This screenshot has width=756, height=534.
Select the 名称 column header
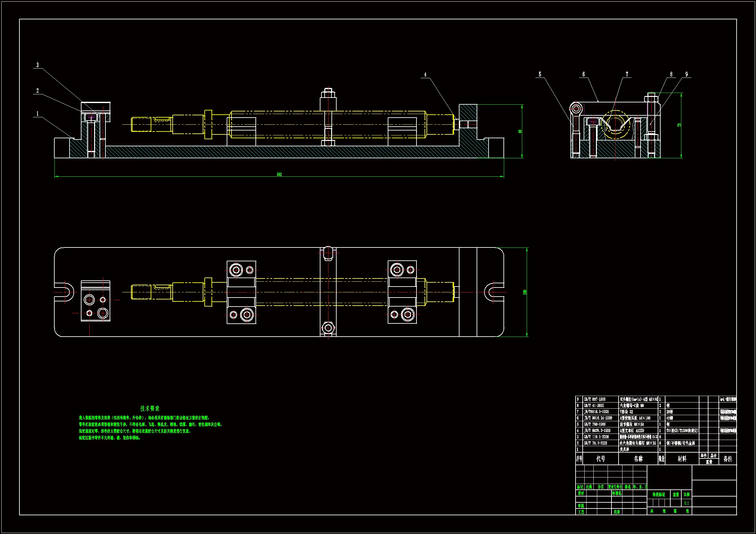coord(638,459)
